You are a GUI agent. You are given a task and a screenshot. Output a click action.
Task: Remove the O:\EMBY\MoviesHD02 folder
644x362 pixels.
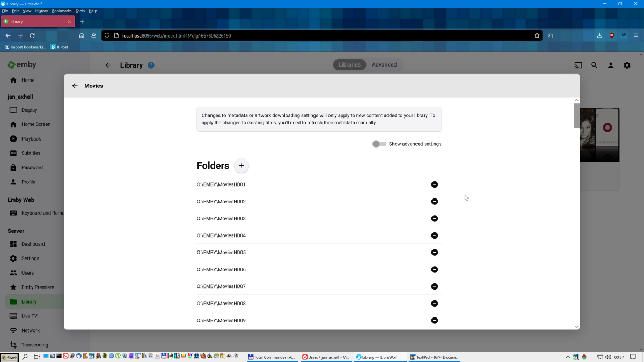[435, 202]
